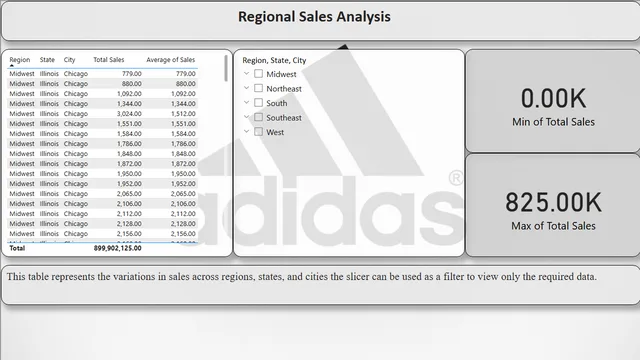Select the 2,065.00 Total Sales cell
This screenshot has height=360, width=640.
[129, 194]
